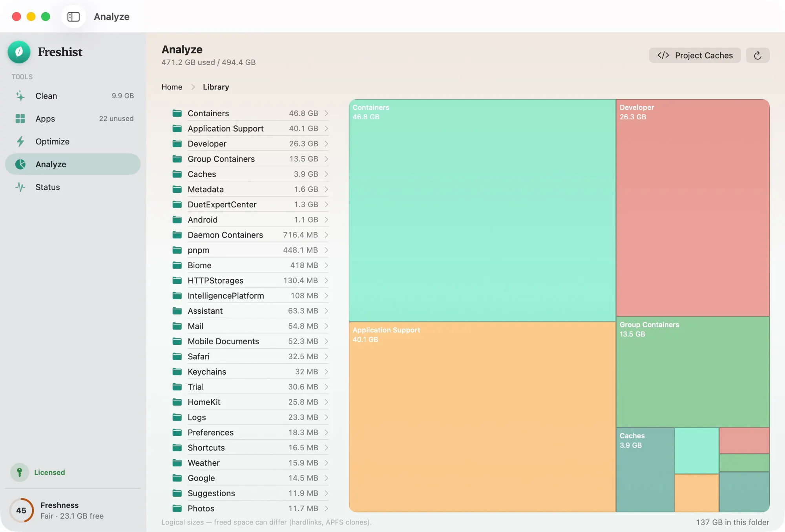Click the Licensed label

point(49,472)
